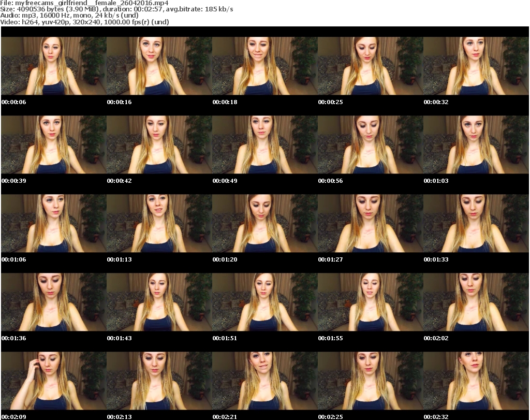Click the 00:01:06 time caption

pyautogui.click(x=13, y=259)
